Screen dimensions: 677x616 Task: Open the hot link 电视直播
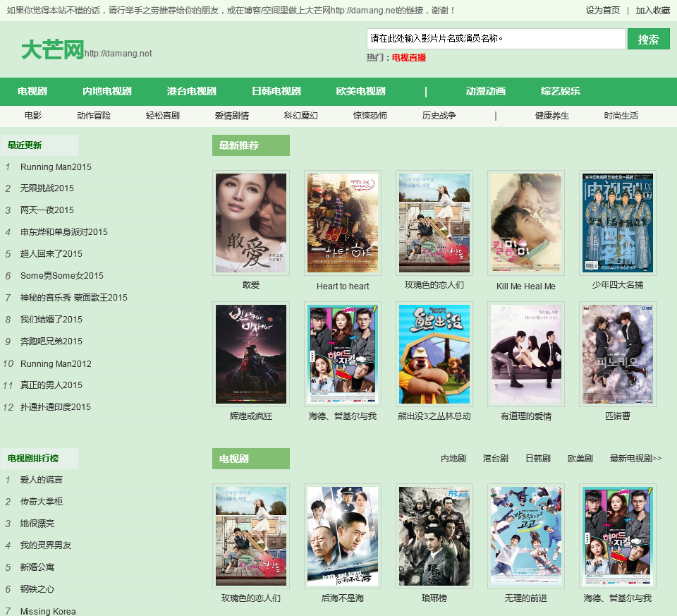[x=409, y=57]
